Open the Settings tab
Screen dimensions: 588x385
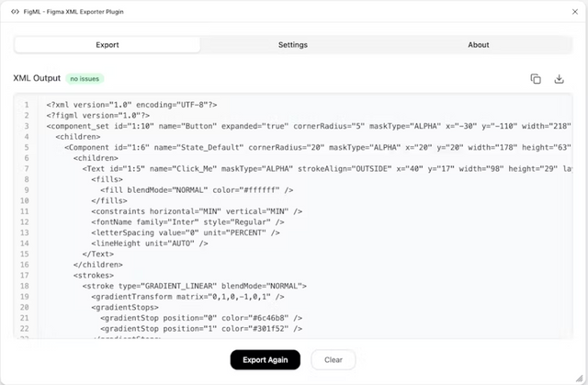(293, 45)
